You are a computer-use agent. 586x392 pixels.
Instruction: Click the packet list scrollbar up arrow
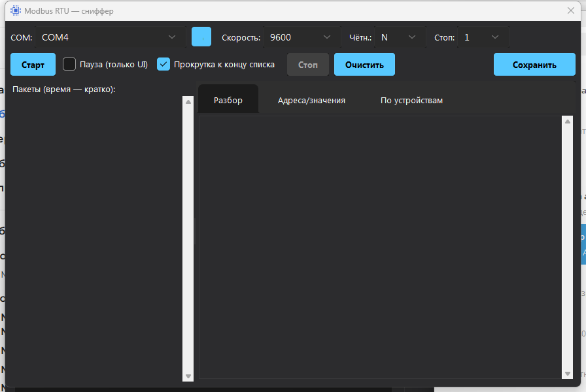click(x=188, y=101)
